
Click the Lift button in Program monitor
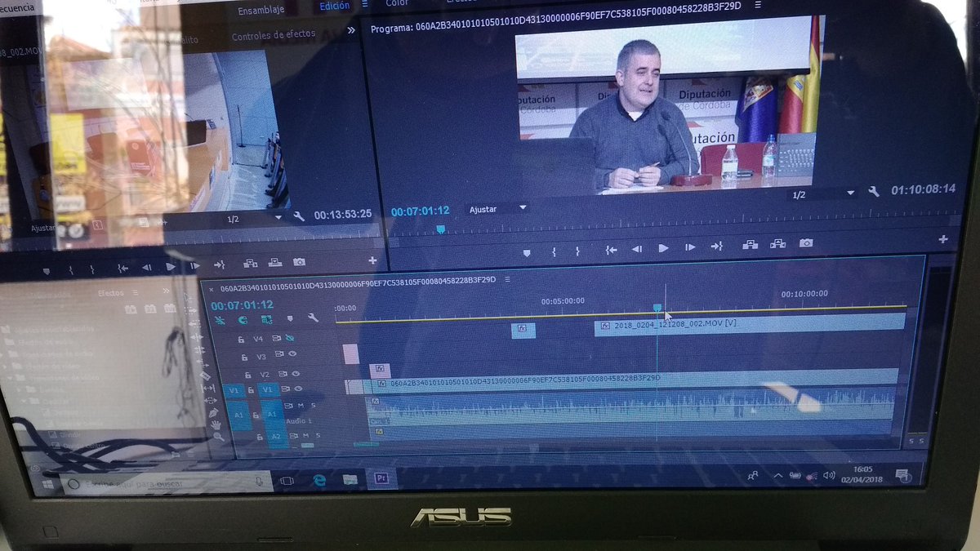tap(750, 245)
